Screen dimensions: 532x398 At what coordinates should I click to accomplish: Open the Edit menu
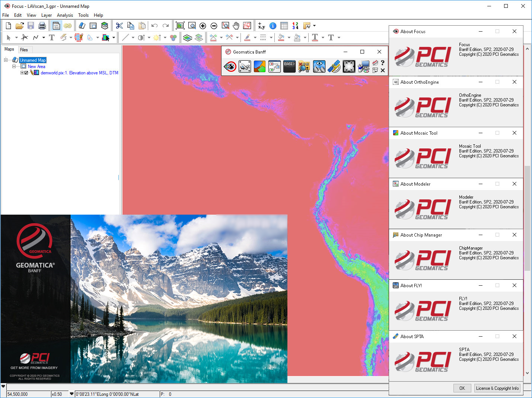click(x=18, y=15)
